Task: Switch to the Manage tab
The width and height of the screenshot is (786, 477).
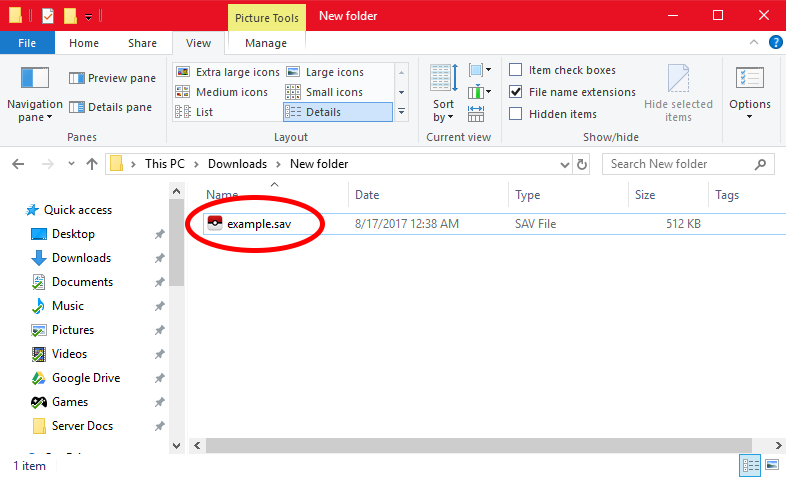Action: 265,43
